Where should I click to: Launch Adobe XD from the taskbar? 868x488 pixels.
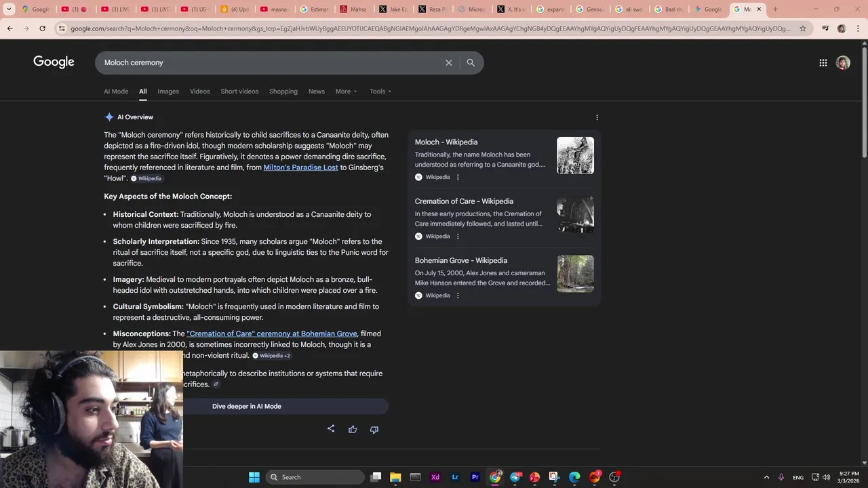point(435,477)
